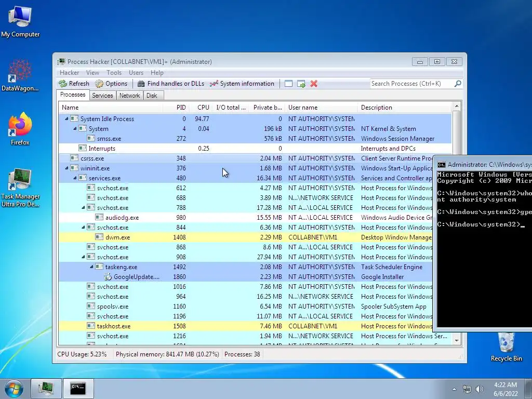Image resolution: width=532 pixels, height=399 pixels.
Task: Open Options from the toolbar
Action: (111, 84)
